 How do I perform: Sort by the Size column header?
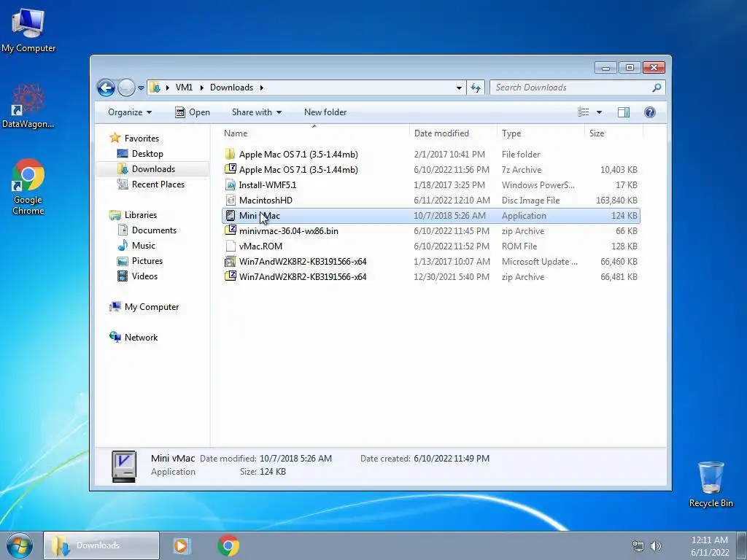click(614, 133)
